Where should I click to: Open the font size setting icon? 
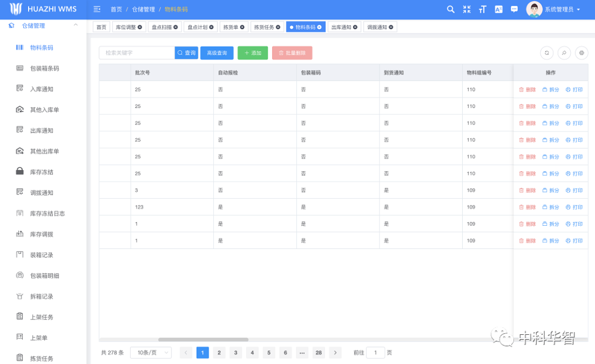point(483,9)
